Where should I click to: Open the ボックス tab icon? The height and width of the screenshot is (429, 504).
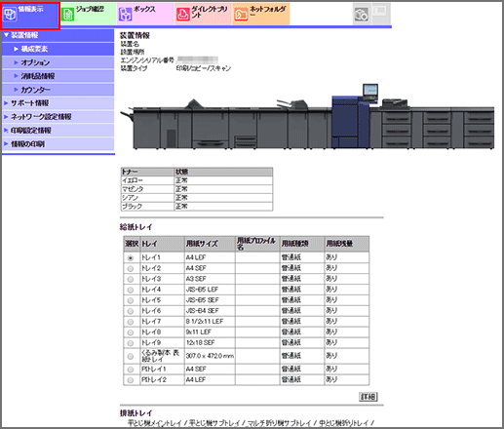[126, 15]
